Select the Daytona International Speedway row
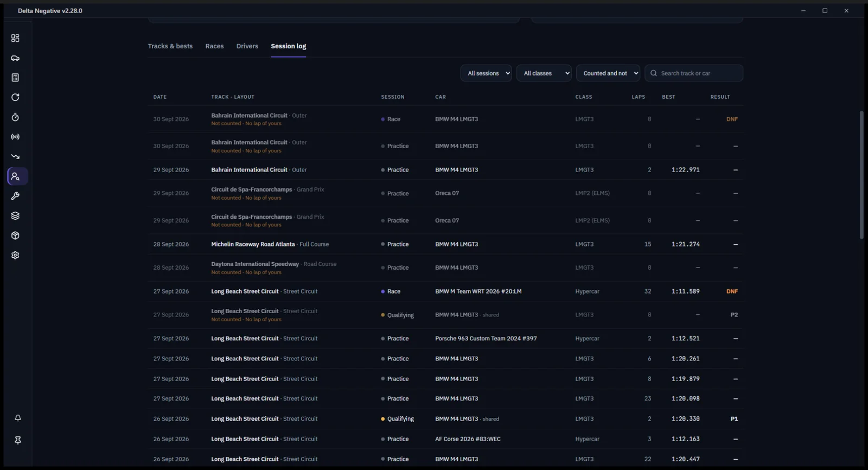868x470 pixels. [445, 268]
